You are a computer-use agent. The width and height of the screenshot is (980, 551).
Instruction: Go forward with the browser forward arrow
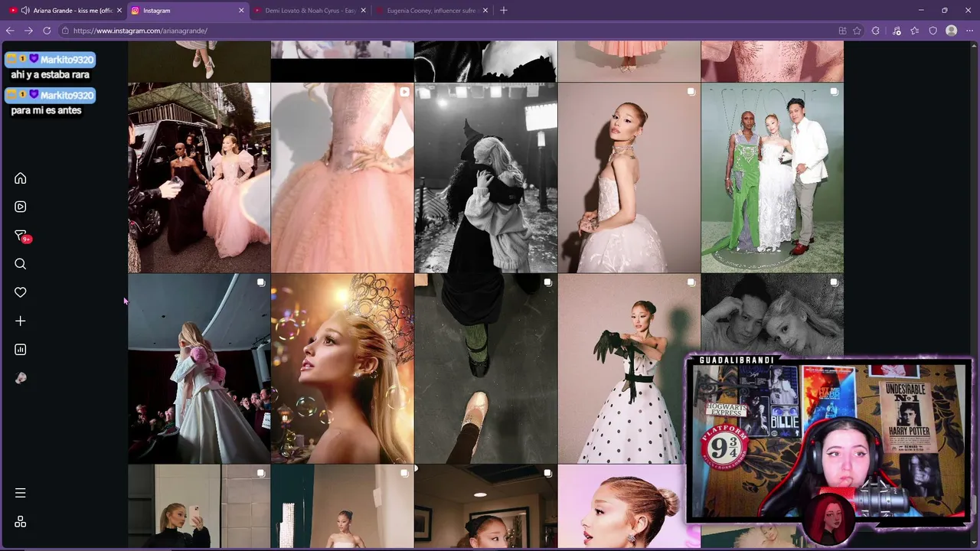point(28,31)
